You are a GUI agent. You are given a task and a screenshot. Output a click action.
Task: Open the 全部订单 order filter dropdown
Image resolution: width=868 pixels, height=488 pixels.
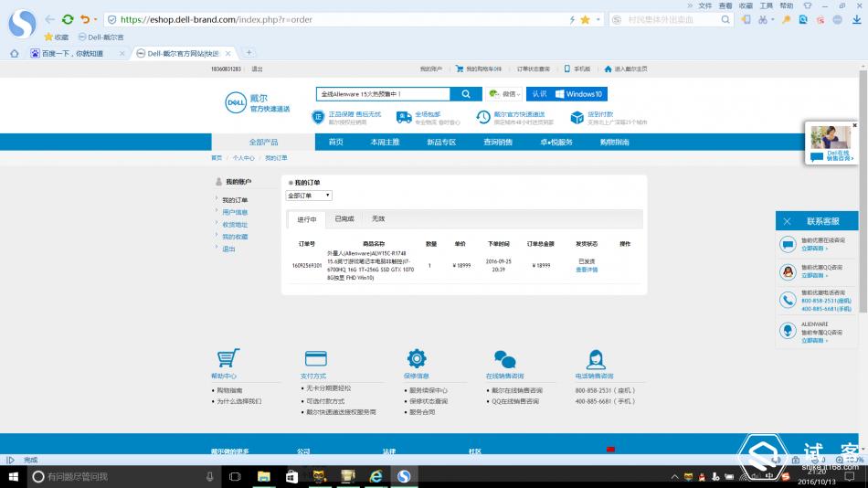(x=309, y=196)
